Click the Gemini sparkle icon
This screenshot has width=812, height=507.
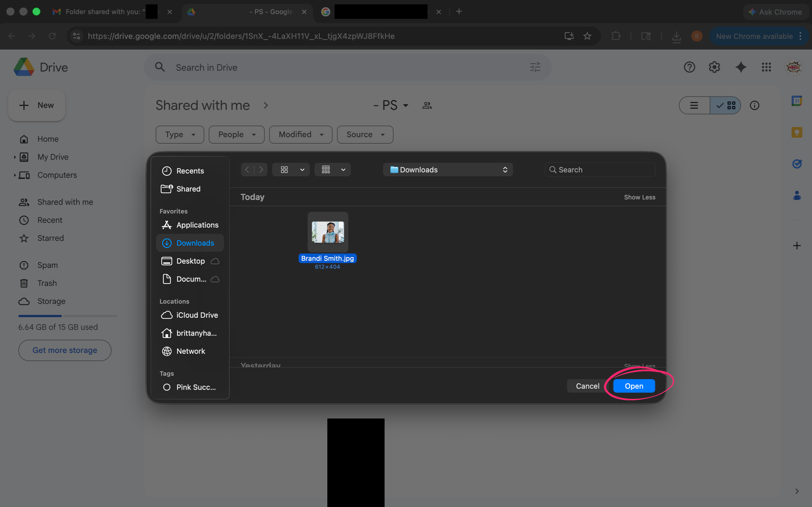point(741,67)
